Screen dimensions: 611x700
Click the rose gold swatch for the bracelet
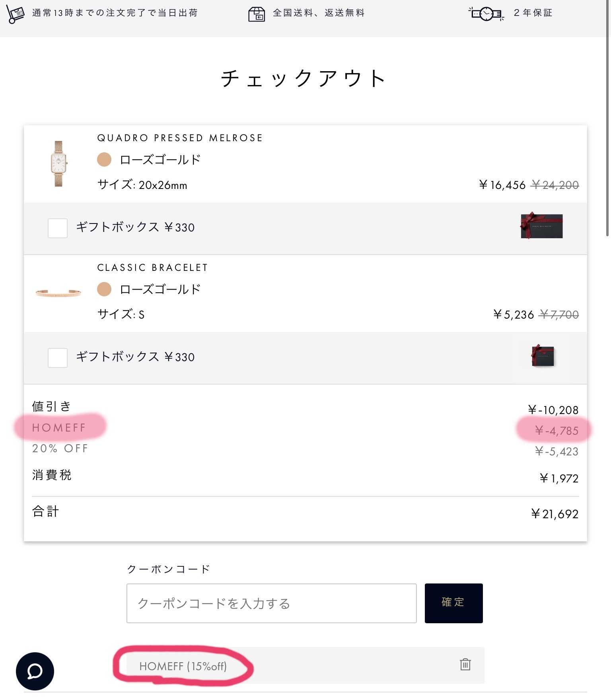104,289
